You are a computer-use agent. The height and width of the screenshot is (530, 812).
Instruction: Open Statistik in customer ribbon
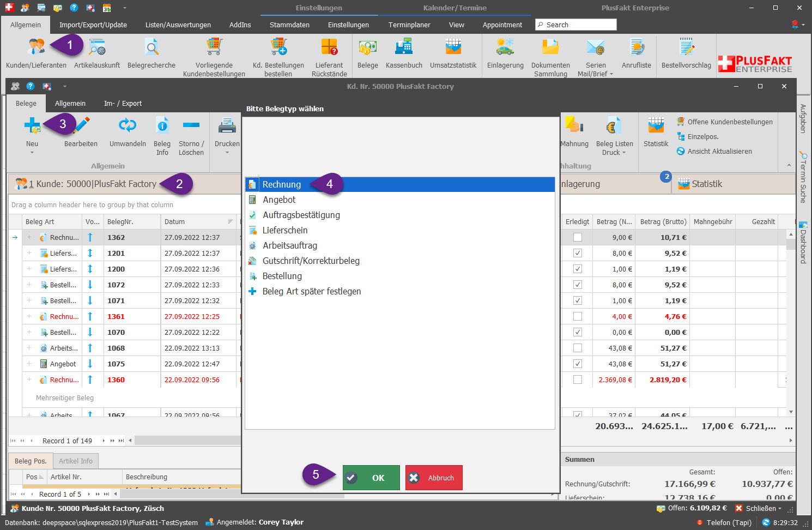point(656,132)
